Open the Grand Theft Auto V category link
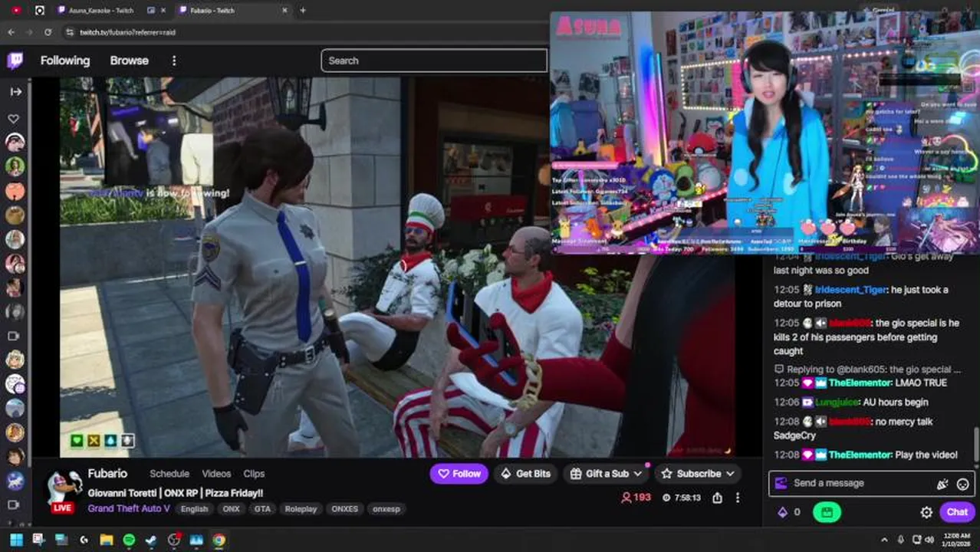The height and width of the screenshot is (552, 980). click(x=129, y=508)
